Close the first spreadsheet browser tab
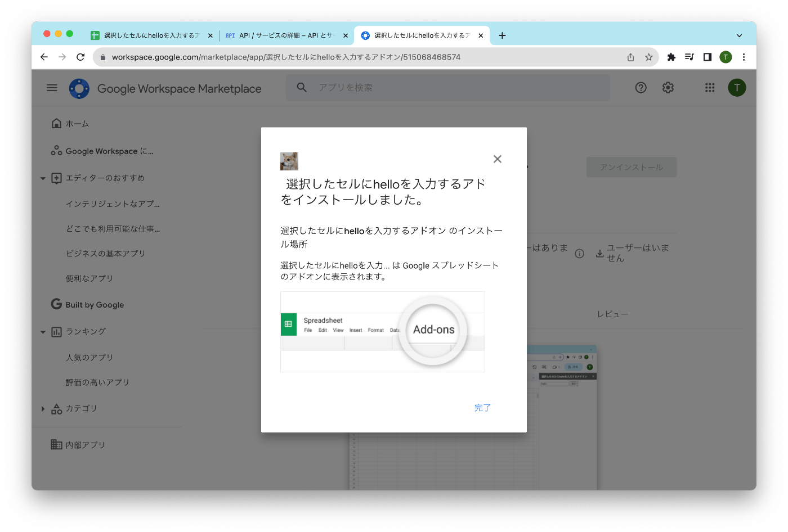Screen dimensions: 788x532 [211, 35]
